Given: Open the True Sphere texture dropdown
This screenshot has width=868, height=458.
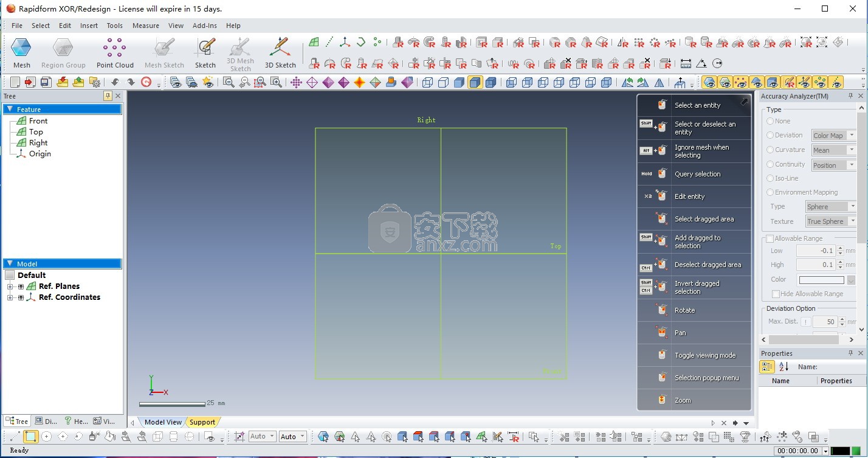Looking at the screenshot, I should tap(831, 221).
